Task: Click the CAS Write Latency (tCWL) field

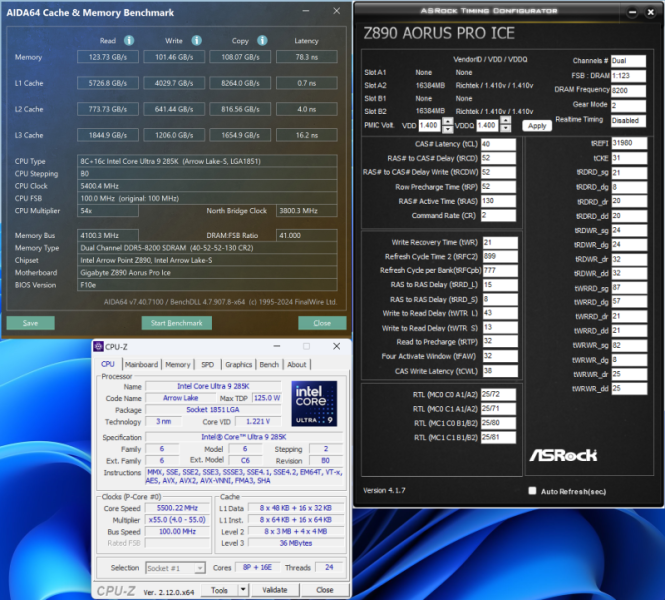Action: click(500, 371)
